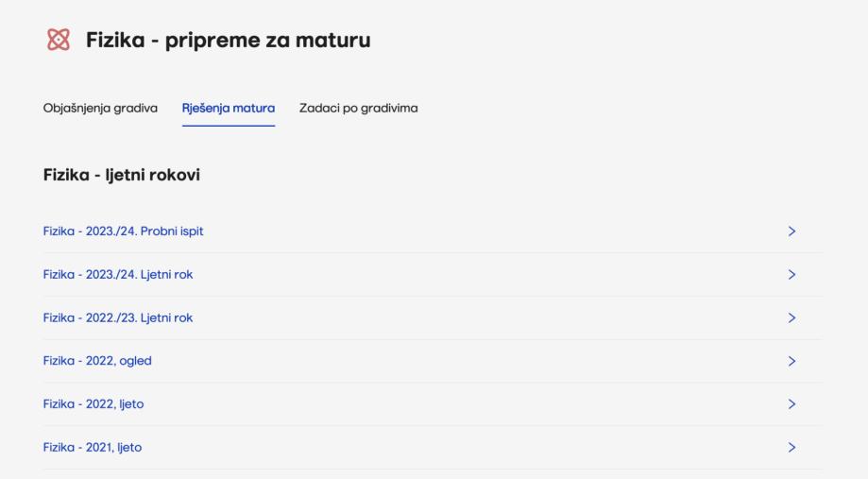This screenshot has height=479, width=868.
Task: Open Fizika - 2021, ljeto link
Action: (x=93, y=448)
